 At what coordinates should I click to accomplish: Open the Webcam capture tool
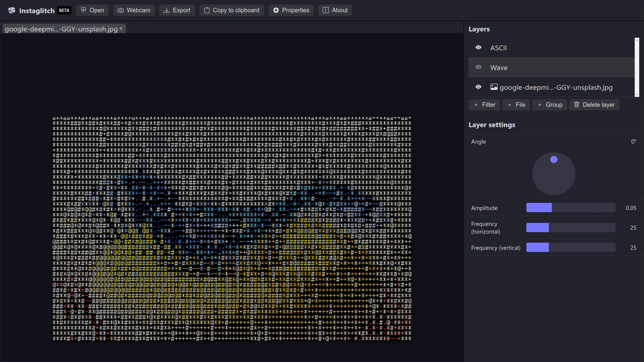point(121,10)
